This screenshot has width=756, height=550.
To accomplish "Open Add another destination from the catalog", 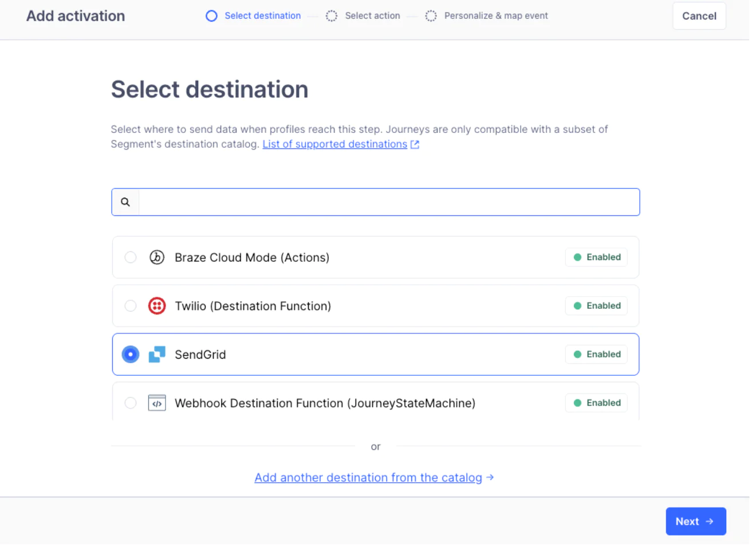I will pos(368,478).
